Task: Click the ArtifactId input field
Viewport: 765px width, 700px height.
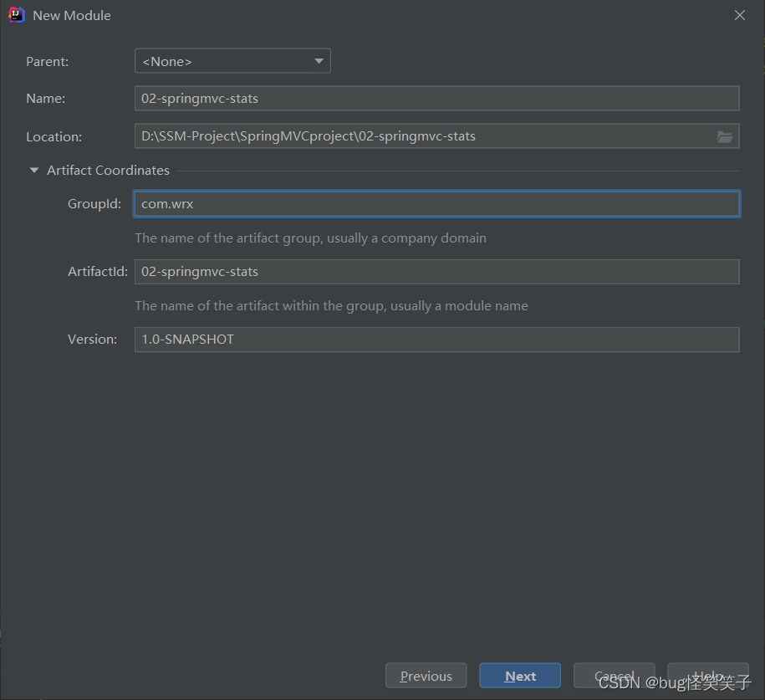Action: click(436, 272)
